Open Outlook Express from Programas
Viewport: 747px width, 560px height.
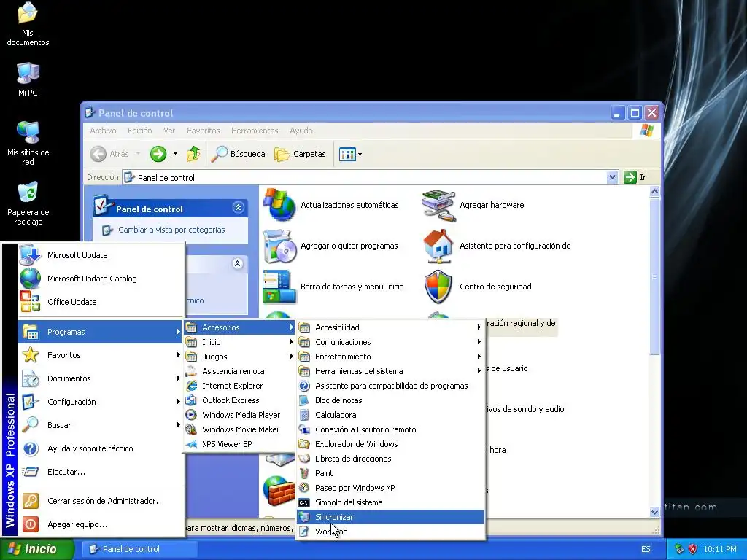[239, 400]
